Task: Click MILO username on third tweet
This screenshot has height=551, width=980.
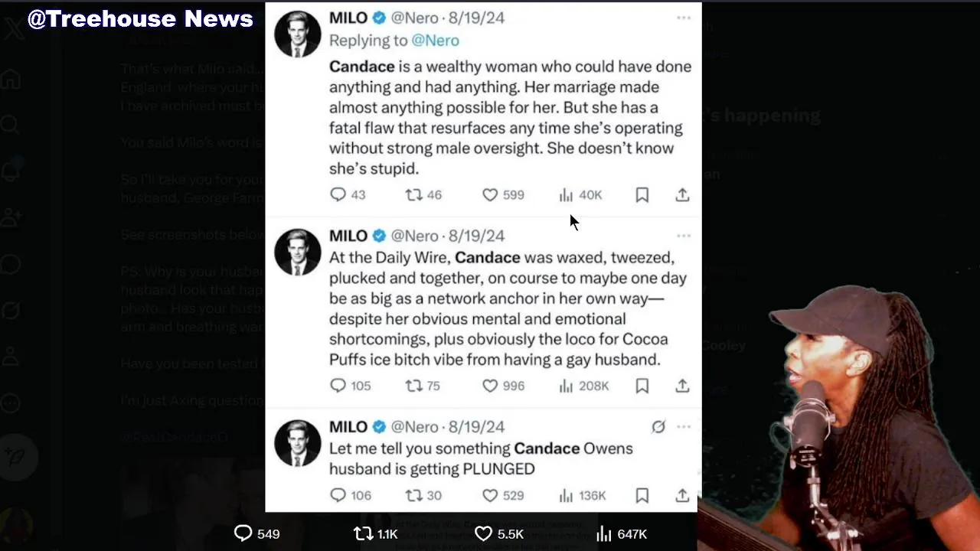Action: 348,427
